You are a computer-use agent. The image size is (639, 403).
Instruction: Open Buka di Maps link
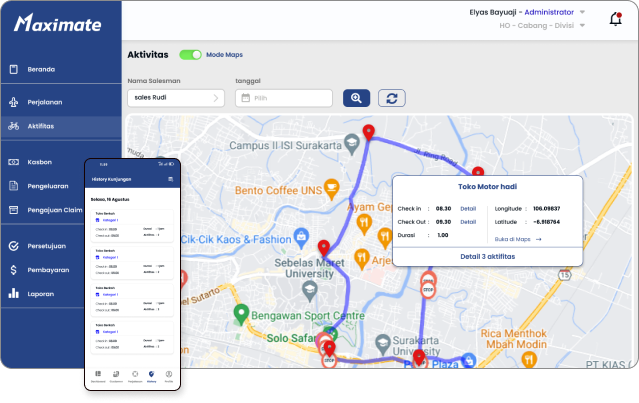[513, 240]
